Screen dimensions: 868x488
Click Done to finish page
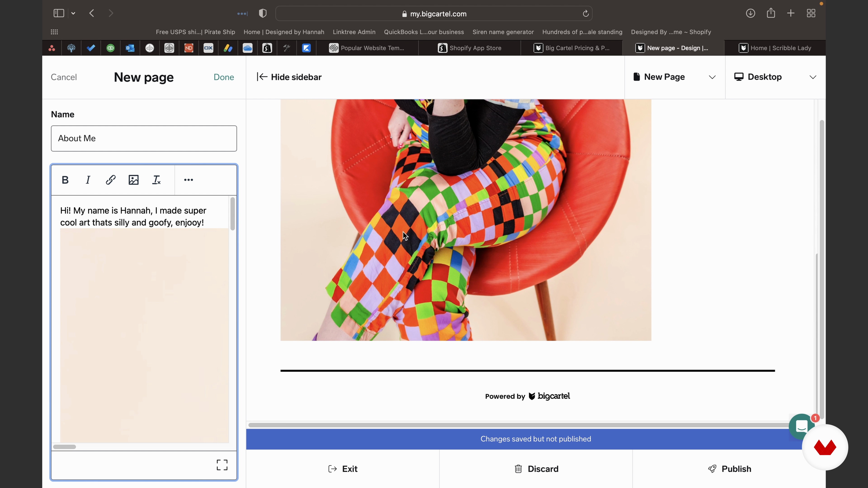(224, 77)
